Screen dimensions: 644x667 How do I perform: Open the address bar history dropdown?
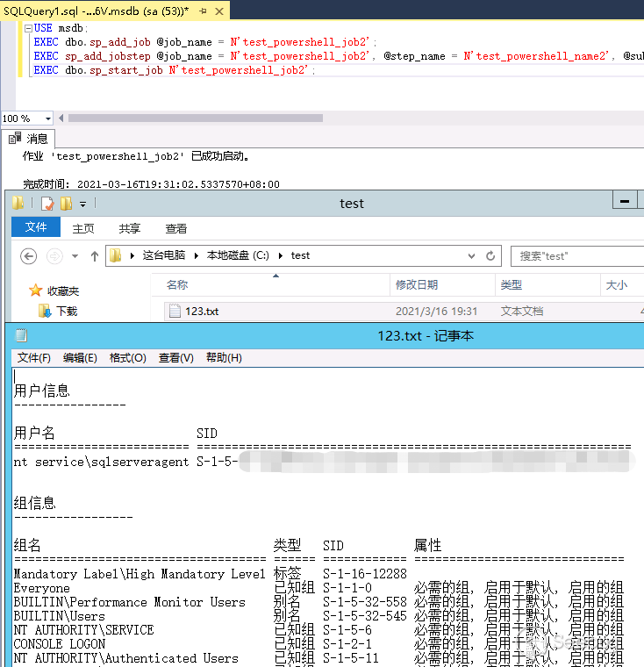click(x=471, y=255)
